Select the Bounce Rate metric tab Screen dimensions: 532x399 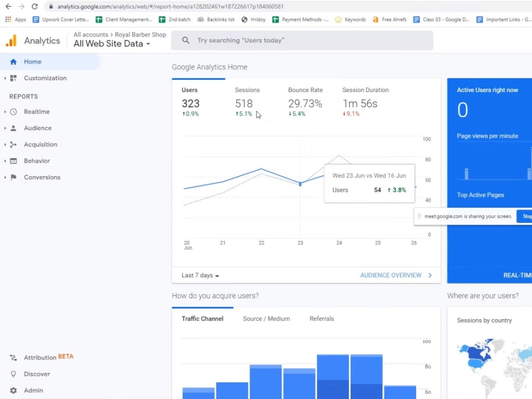pyautogui.click(x=305, y=102)
